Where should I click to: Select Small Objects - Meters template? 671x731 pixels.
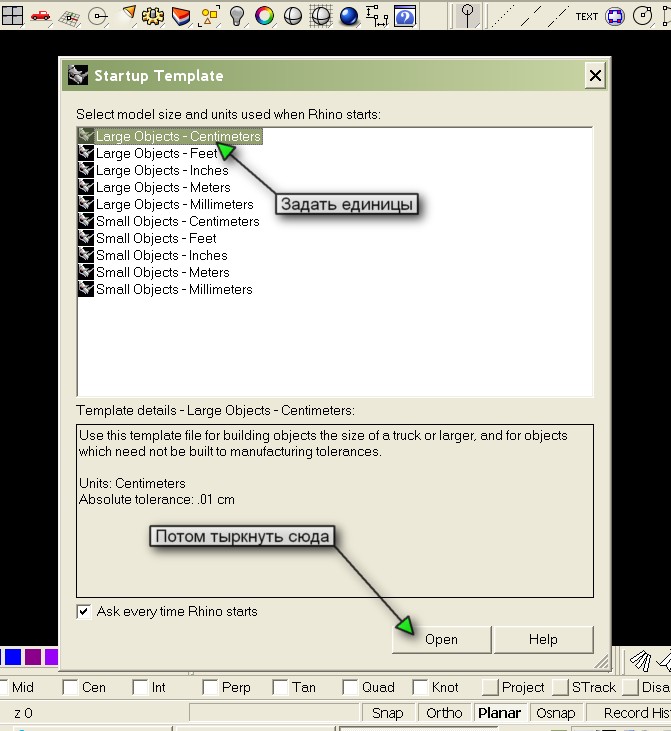[x=154, y=272]
